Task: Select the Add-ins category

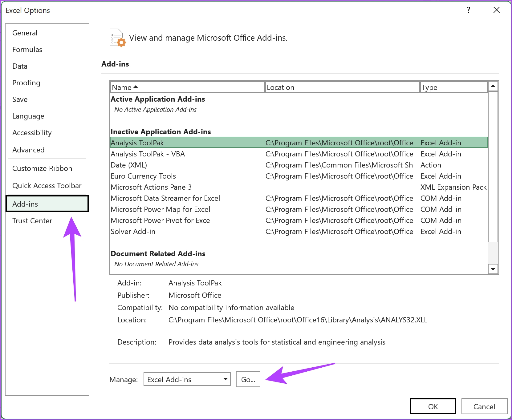Action: tap(47, 204)
